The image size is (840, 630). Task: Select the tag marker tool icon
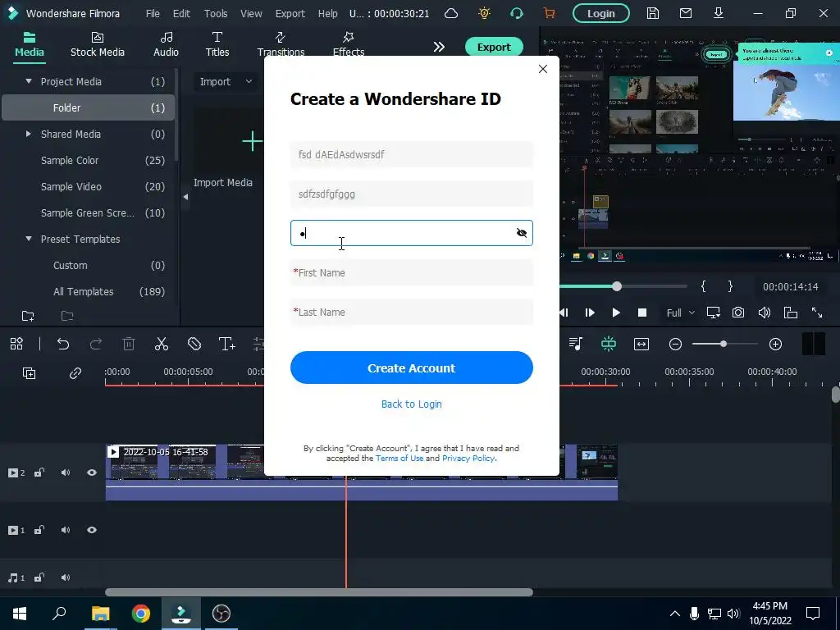(x=194, y=344)
